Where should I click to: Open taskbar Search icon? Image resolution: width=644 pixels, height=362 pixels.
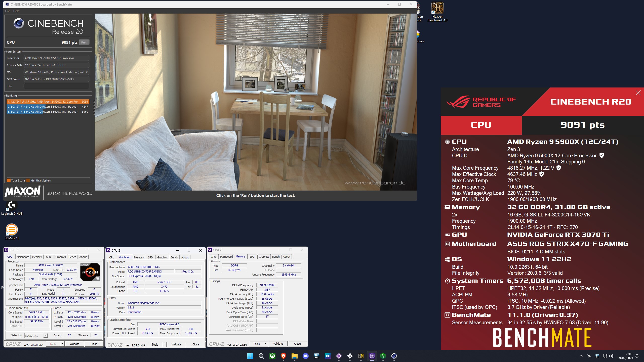pyautogui.click(x=261, y=356)
